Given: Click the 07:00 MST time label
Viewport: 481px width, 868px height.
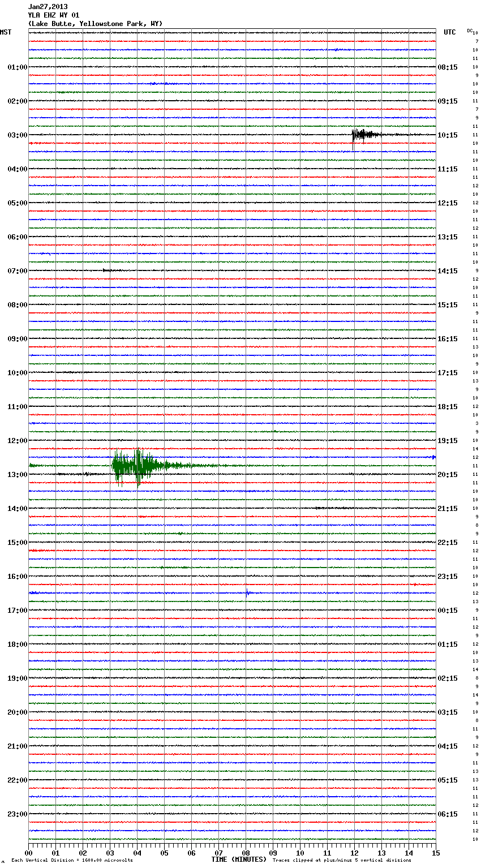Looking at the screenshot, I should (x=18, y=271).
